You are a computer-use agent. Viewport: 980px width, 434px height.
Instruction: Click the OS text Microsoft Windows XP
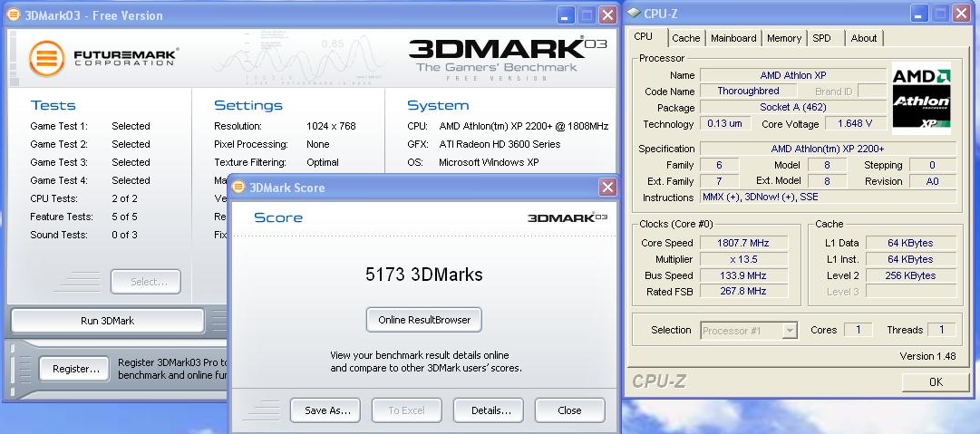click(x=490, y=162)
